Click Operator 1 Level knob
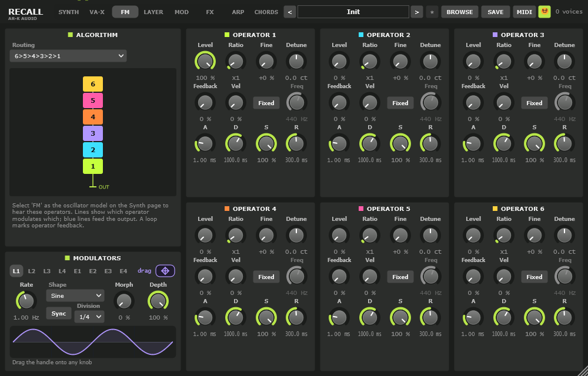This screenshot has height=376, width=588. point(205,61)
